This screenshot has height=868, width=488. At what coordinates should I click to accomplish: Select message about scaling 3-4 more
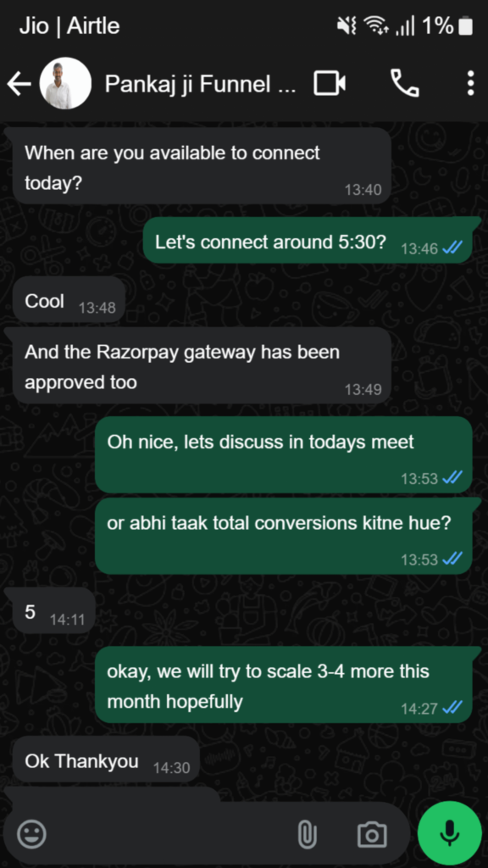coord(284,685)
